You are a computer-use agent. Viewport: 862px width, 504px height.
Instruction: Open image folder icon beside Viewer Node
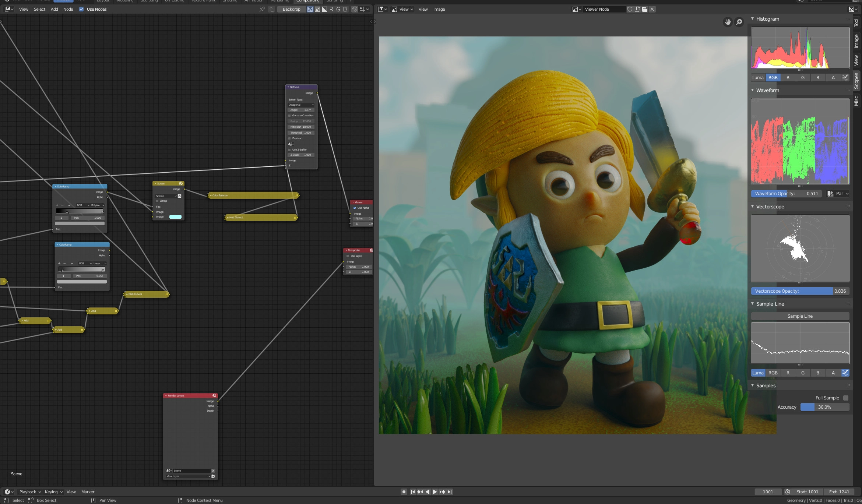(x=644, y=9)
